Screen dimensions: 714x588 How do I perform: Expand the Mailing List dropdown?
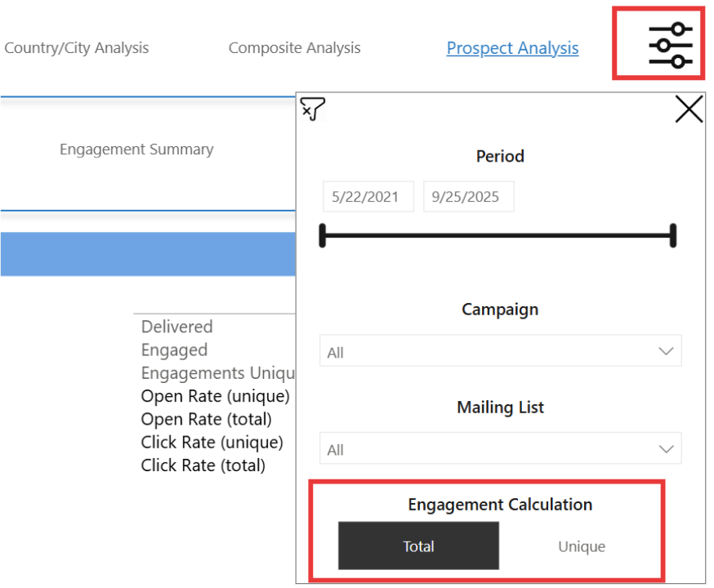point(500,448)
